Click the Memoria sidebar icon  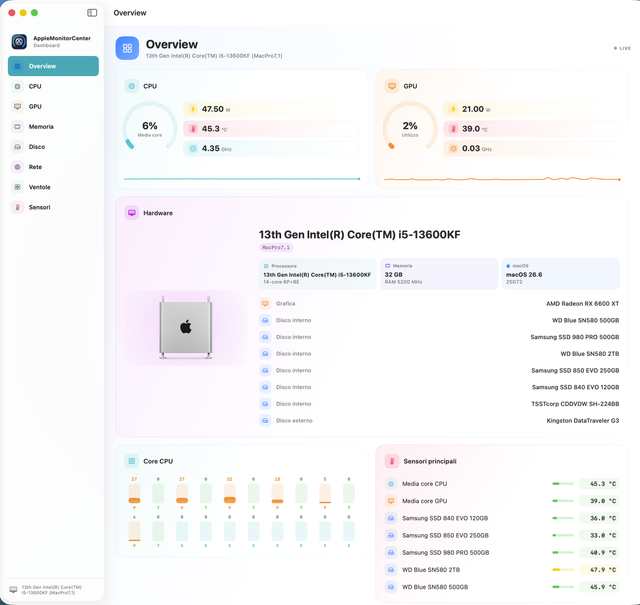[17, 127]
